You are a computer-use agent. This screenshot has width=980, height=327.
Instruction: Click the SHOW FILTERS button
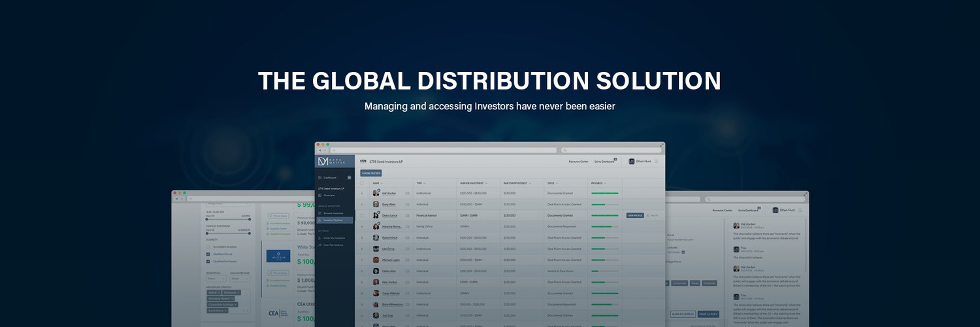(371, 173)
